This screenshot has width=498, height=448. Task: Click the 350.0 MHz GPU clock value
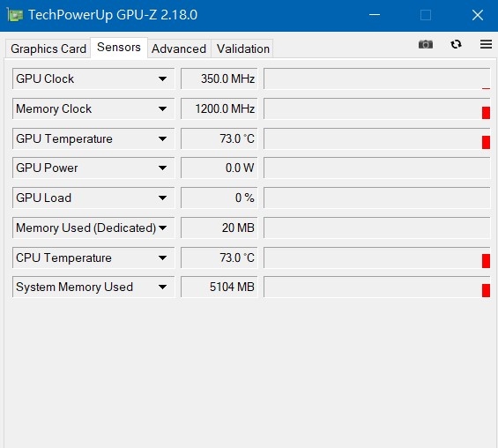tap(219, 78)
